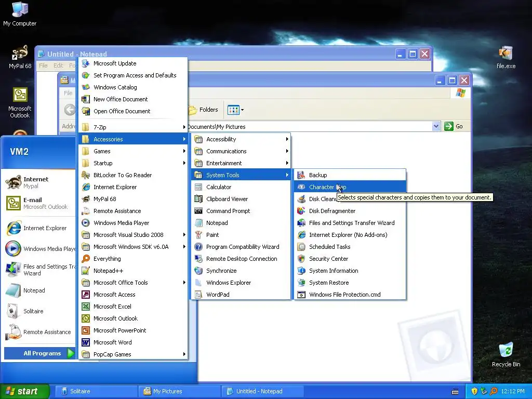Click the Calculator icon in Accessories
The image size is (532, 399).
pyautogui.click(x=198, y=187)
